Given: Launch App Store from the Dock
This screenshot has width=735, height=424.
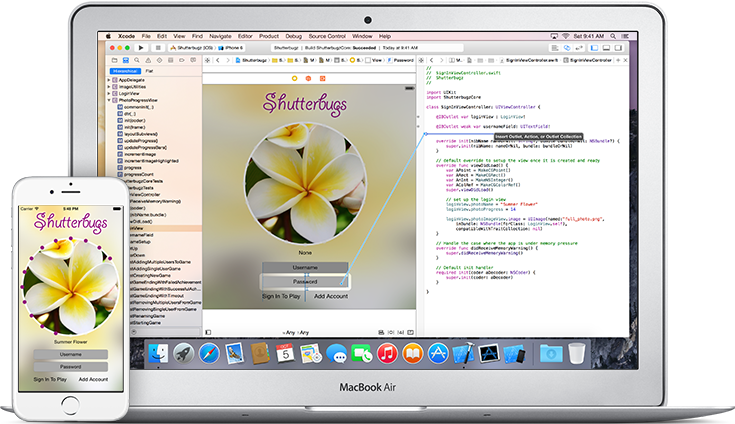Looking at the screenshot, I should [437, 354].
